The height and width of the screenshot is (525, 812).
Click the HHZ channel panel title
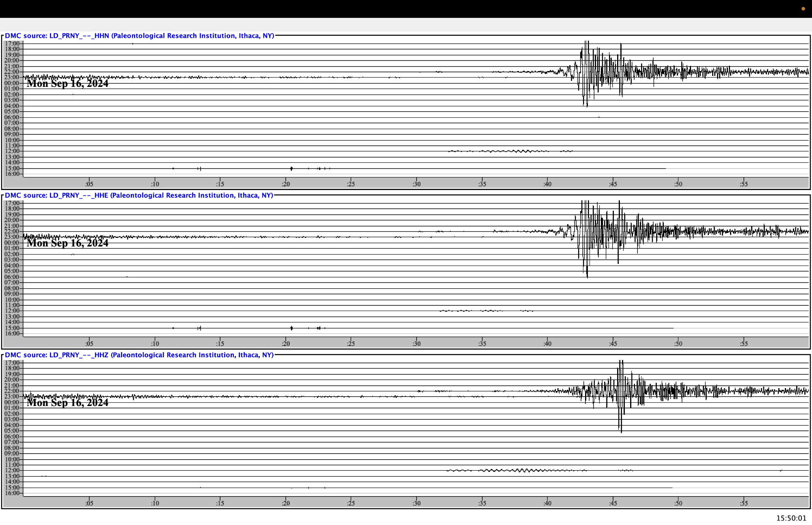(139, 355)
